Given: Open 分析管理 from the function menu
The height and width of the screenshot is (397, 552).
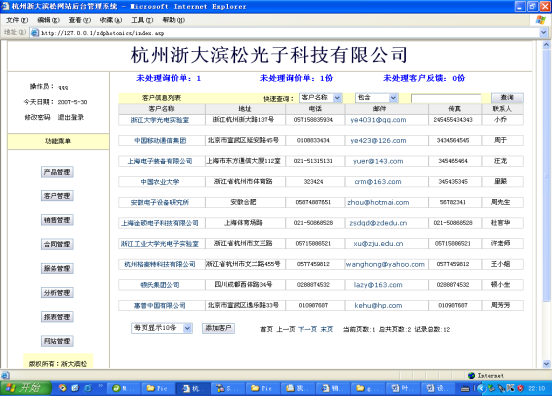Looking at the screenshot, I should tap(57, 292).
